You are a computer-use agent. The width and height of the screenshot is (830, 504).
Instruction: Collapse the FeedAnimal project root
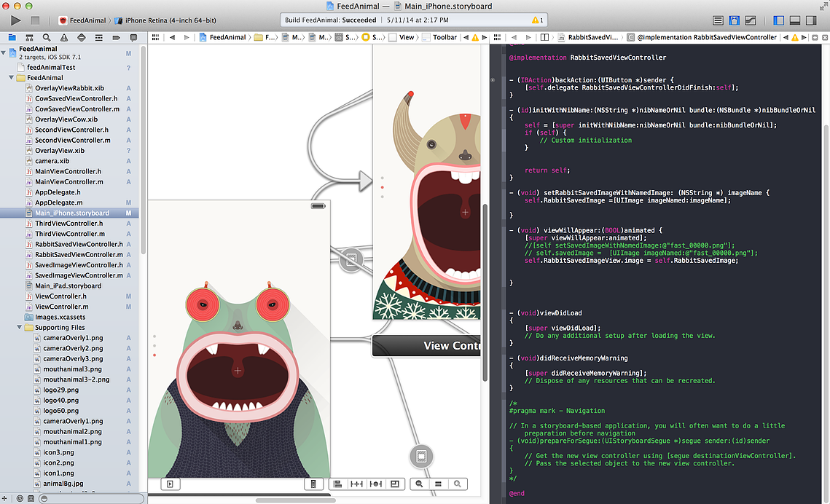coord(4,52)
